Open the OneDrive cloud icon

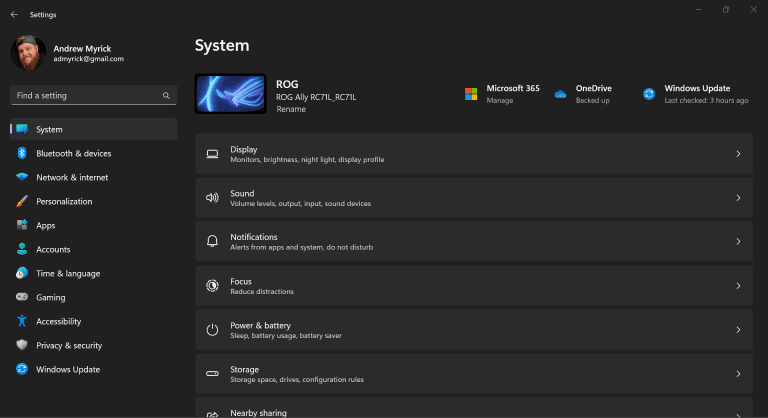(560, 94)
